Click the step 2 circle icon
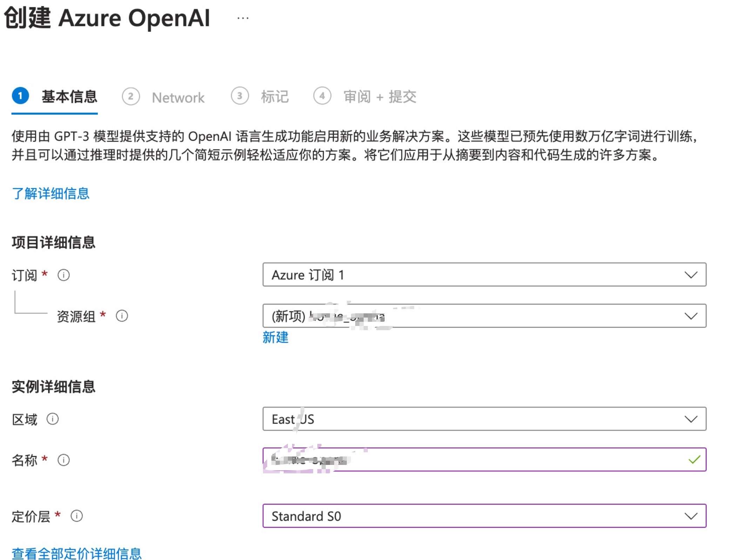756x560 pixels. point(131,96)
